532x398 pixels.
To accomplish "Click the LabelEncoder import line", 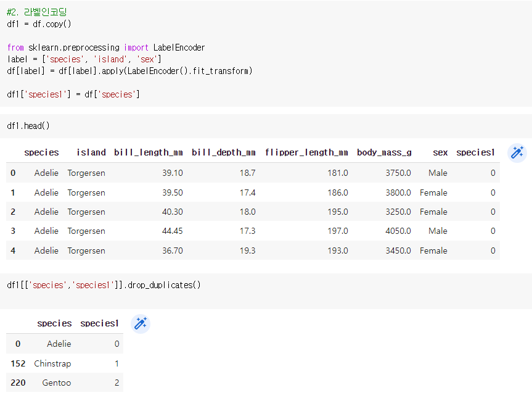I will coord(106,48).
